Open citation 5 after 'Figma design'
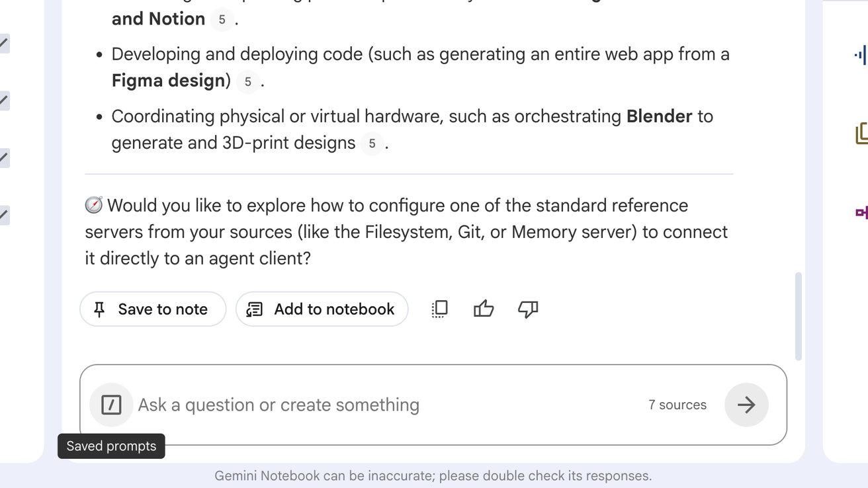Image resolution: width=868 pixels, height=488 pixels. click(248, 81)
